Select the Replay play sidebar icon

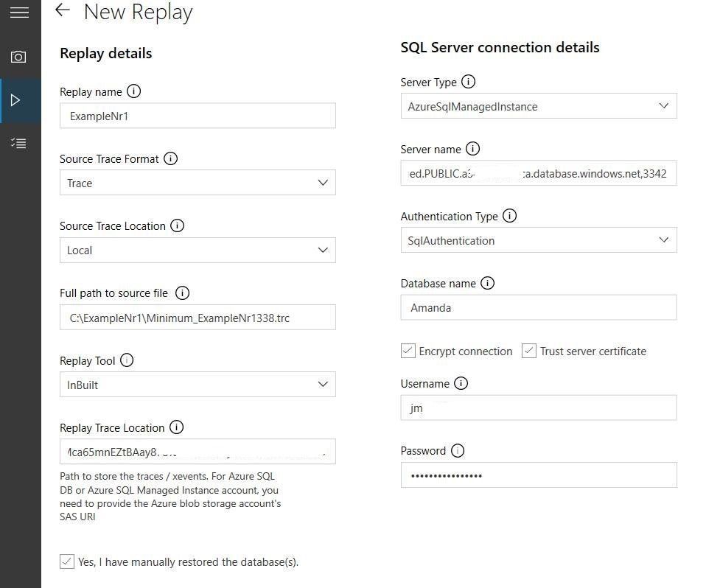click(18, 100)
